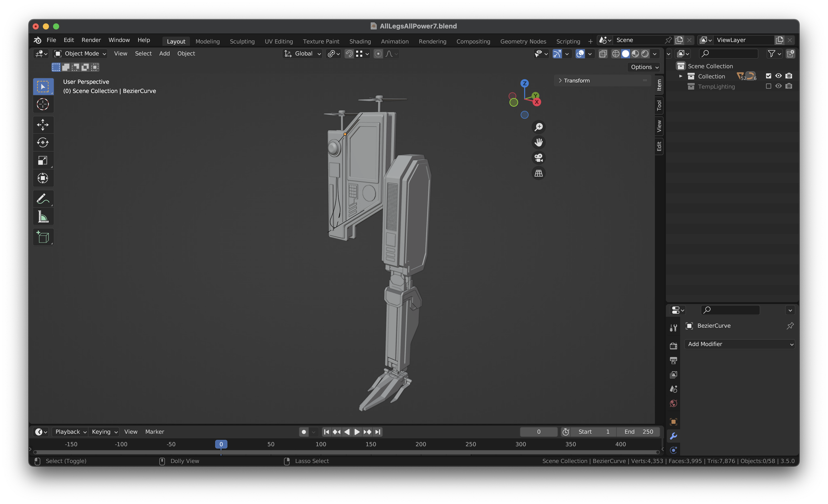Viewport: 828px width, 504px height.
Task: Select the Rotate tool
Action: [x=43, y=142]
